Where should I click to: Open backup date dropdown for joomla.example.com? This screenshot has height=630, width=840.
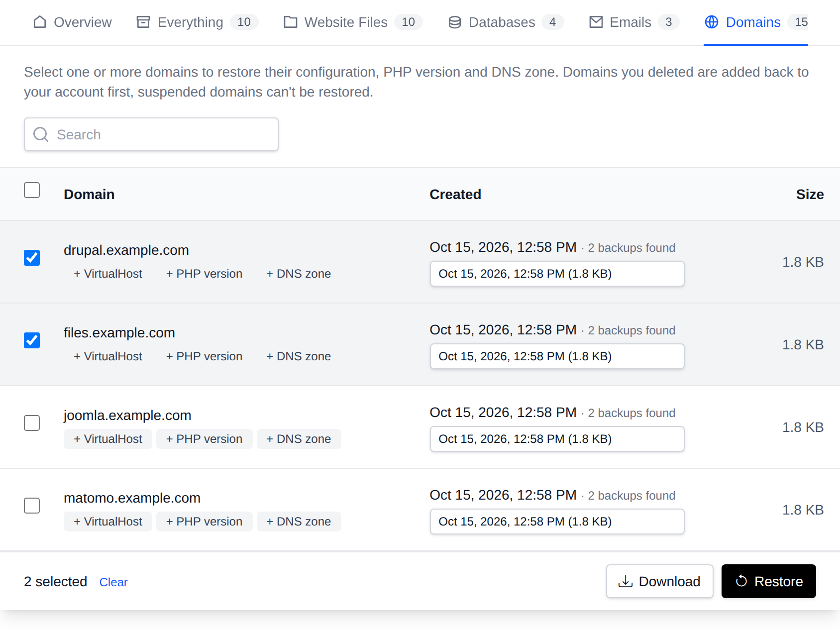coord(557,439)
